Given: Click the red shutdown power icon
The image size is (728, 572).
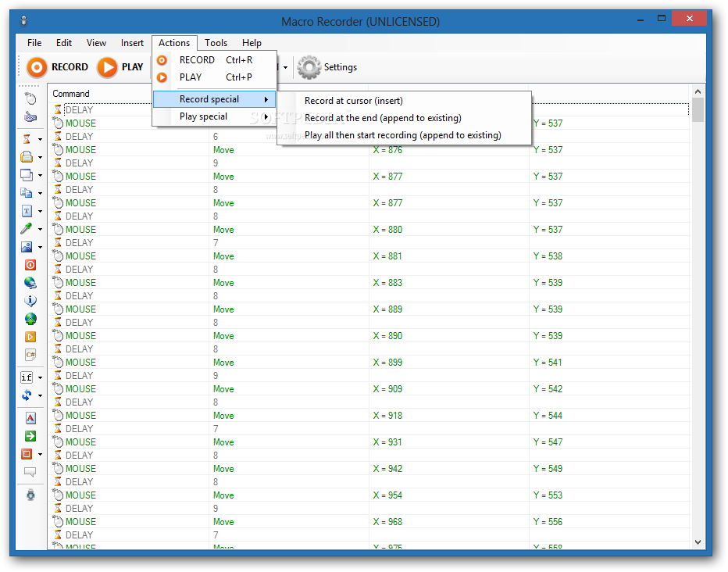Looking at the screenshot, I should (x=30, y=265).
